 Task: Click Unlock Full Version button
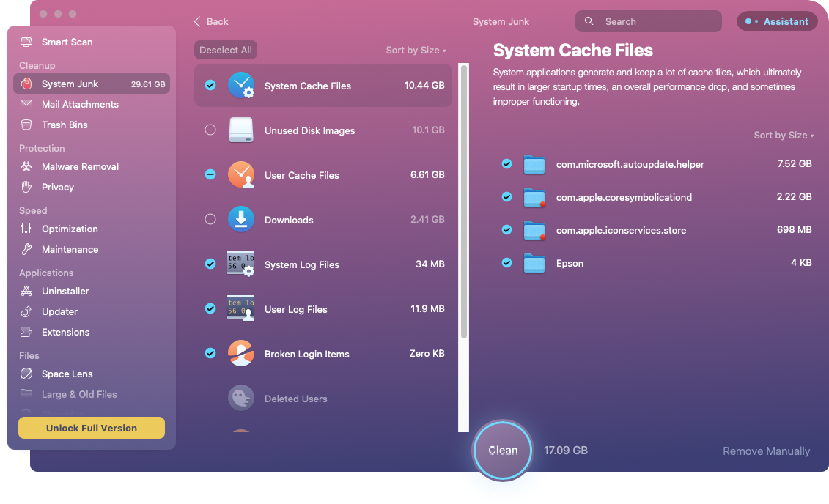[92, 428]
